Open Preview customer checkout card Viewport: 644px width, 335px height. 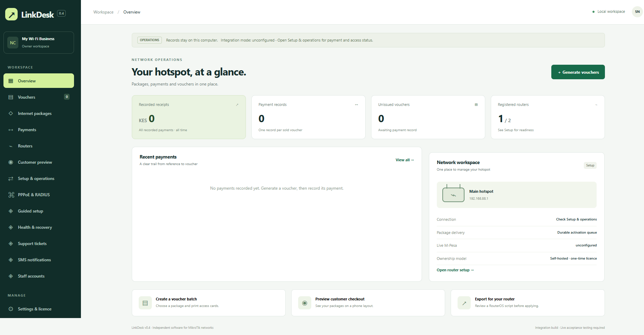point(368,303)
